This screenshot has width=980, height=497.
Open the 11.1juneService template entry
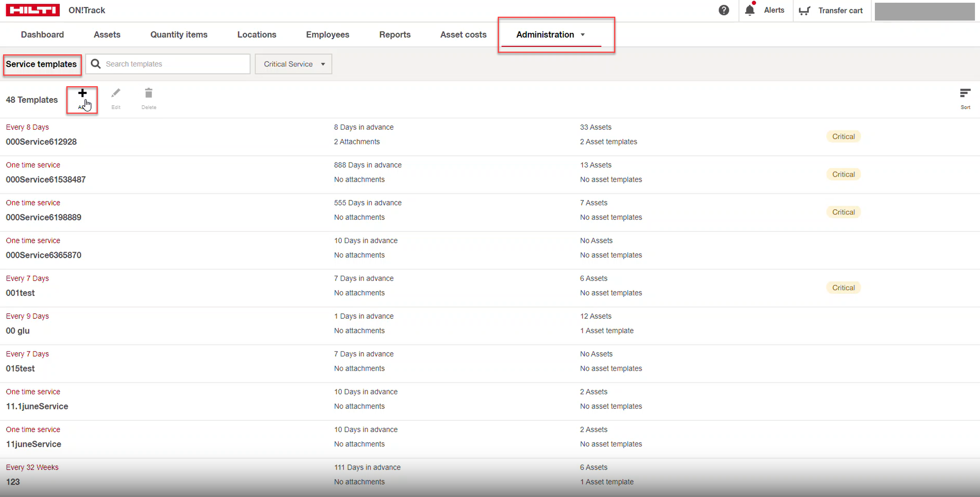[37, 406]
